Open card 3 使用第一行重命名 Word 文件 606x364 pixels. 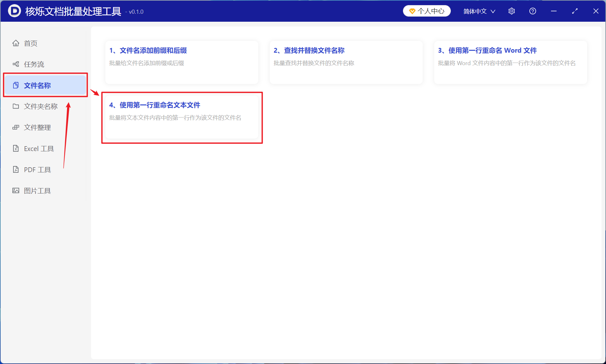(511, 62)
